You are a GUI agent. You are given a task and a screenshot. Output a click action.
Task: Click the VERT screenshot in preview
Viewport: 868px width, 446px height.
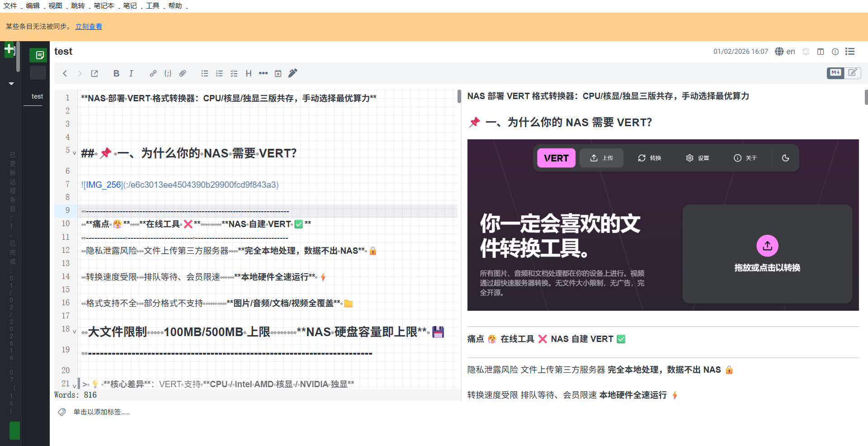pos(663,225)
